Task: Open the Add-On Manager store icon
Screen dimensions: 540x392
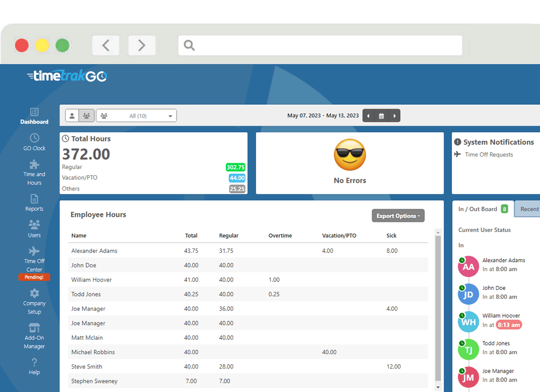Action: 34,327
